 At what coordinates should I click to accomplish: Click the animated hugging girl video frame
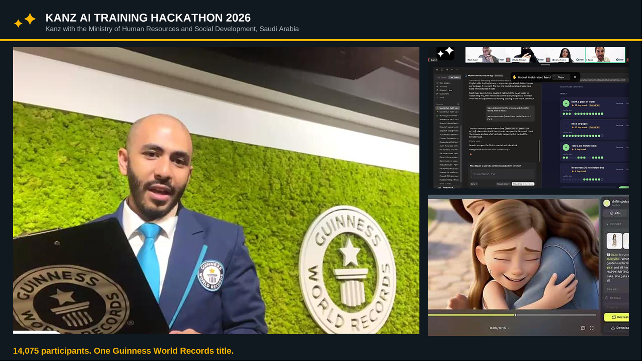pos(515,255)
